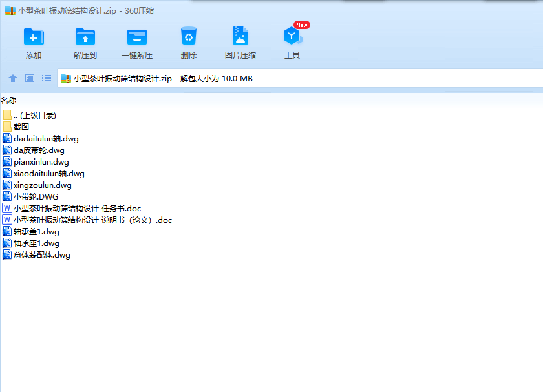
Task: Click the folder icon of 上级目录
Action: pos(7,115)
